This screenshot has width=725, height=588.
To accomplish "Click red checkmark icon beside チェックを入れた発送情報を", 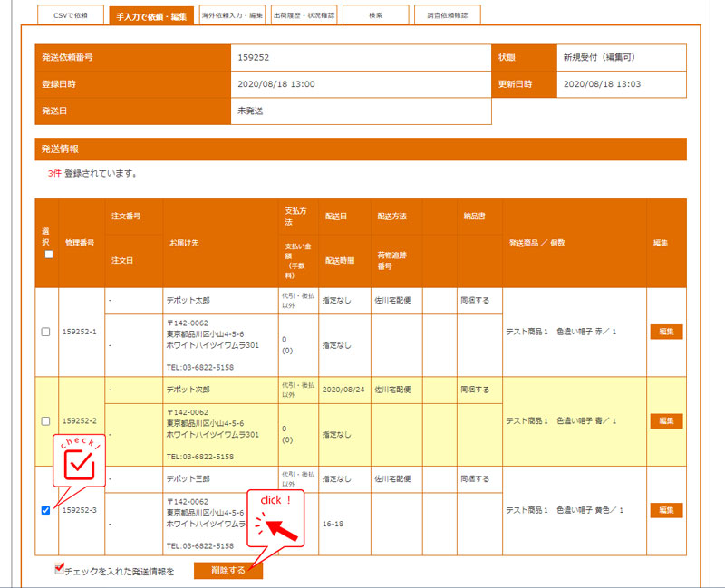I will [x=60, y=570].
